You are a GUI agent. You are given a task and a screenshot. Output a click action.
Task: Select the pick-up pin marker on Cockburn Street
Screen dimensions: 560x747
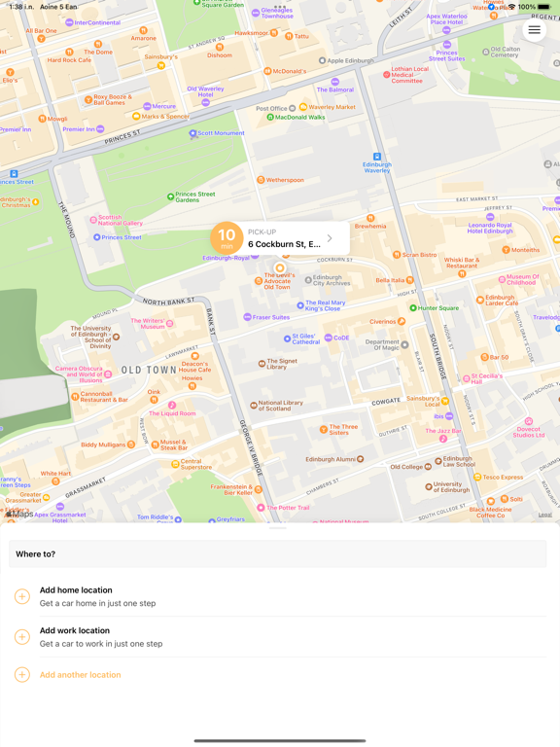280,268
